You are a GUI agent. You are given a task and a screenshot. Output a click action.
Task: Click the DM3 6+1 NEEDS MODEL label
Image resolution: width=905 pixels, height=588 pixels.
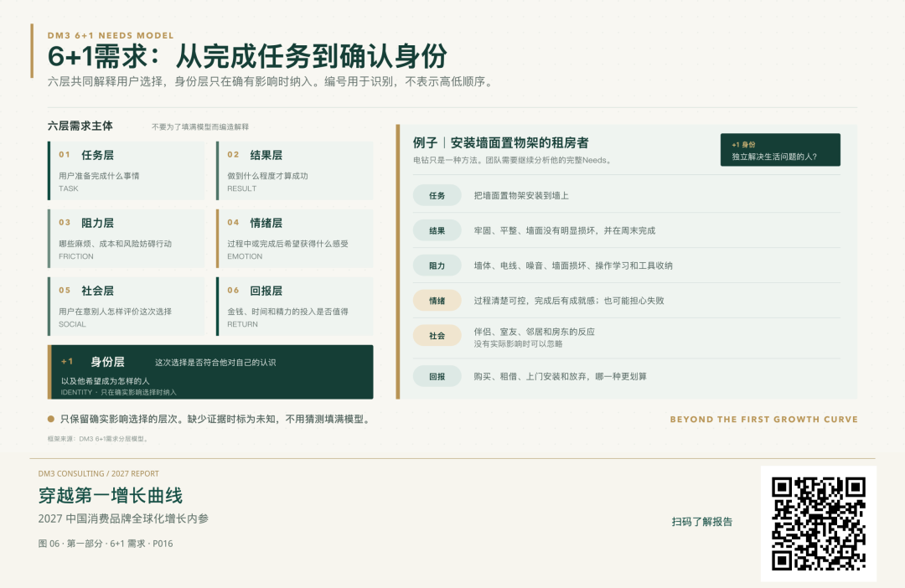[x=111, y=35]
